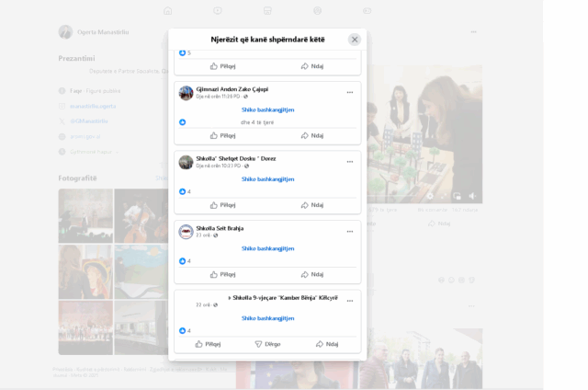Open video settings gear in background player

pyautogui.click(x=430, y=196)
